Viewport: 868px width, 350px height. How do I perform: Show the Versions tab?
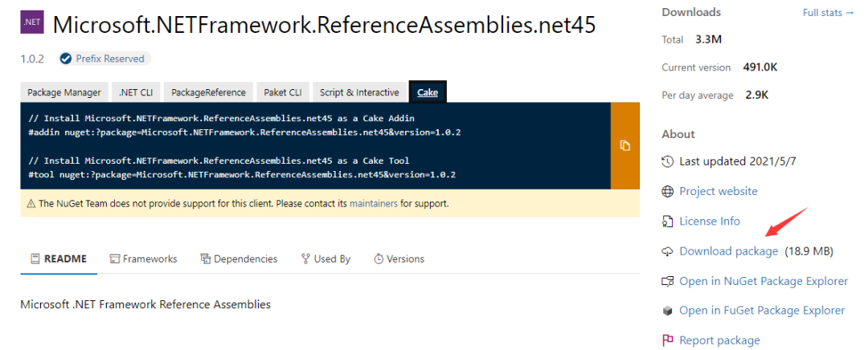399,258
